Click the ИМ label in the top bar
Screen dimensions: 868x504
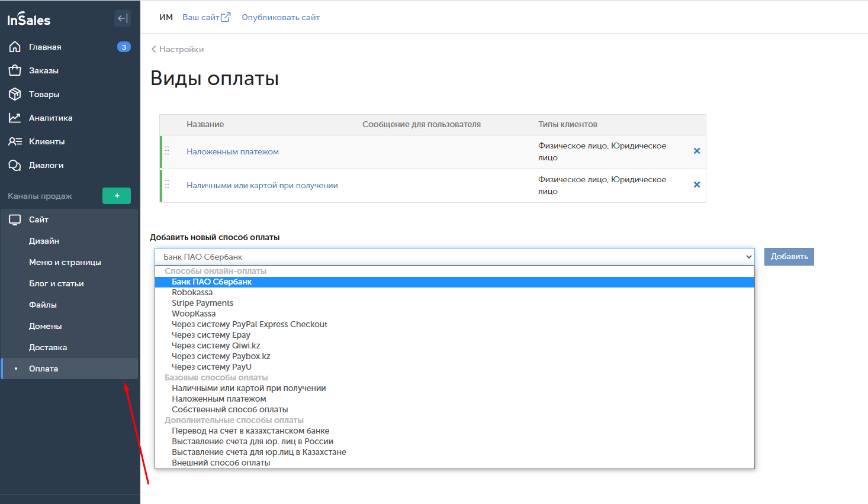pos(166,17)
